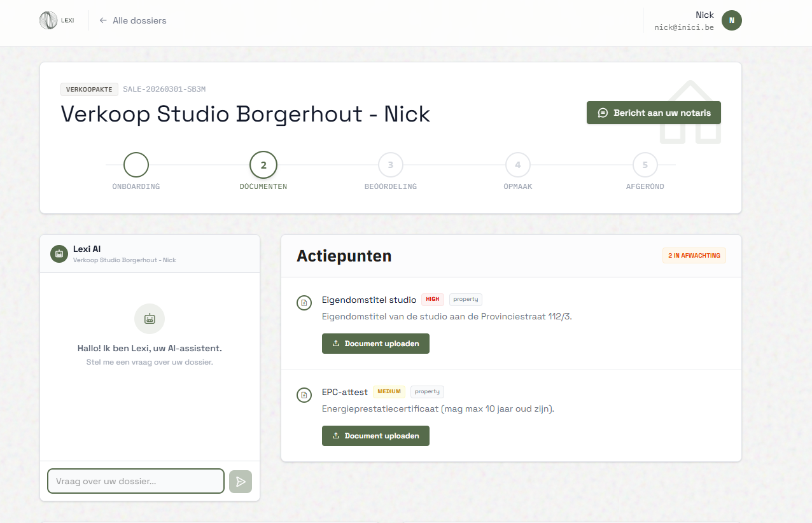Go to step 5 Afgerond

pyautogui.click(x=645, y=165)
